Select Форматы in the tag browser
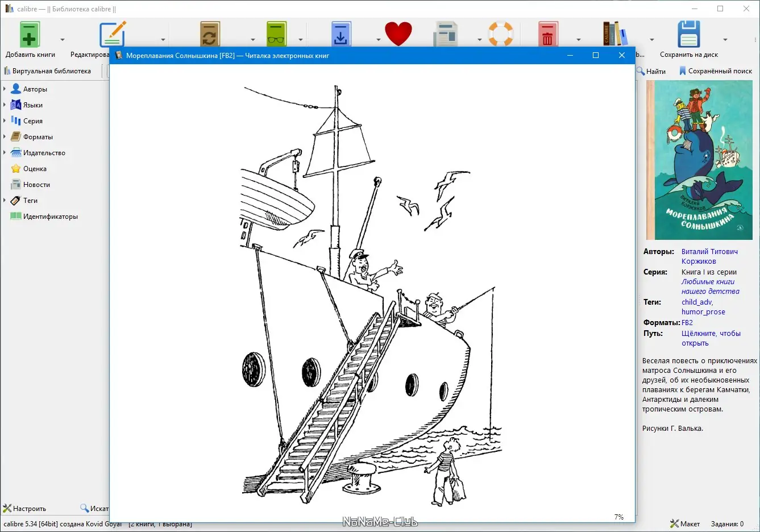This screenshot has height=532, width=760. tap(38, 137)
